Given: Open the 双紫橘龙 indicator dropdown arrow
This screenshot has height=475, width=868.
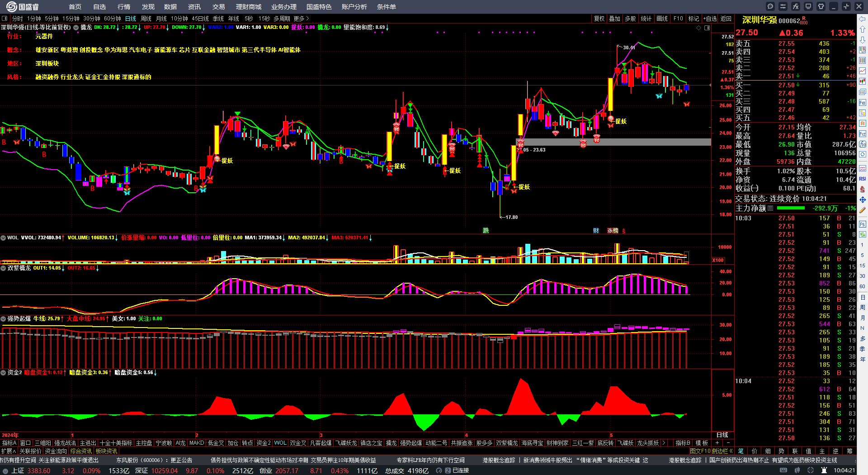Looking at the screenshot, I should point(3,268).
